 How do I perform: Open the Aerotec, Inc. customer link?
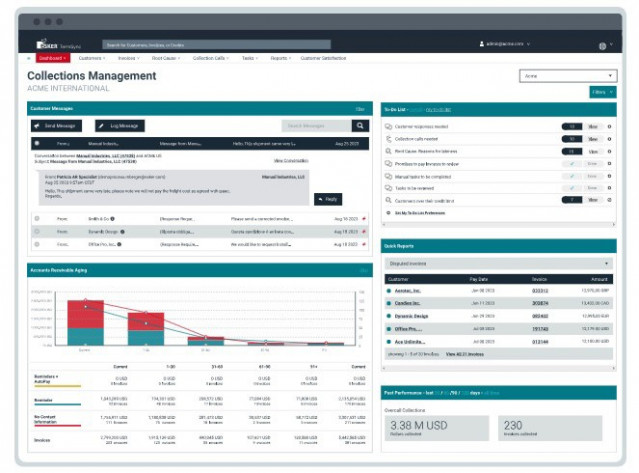pos(408,291)
